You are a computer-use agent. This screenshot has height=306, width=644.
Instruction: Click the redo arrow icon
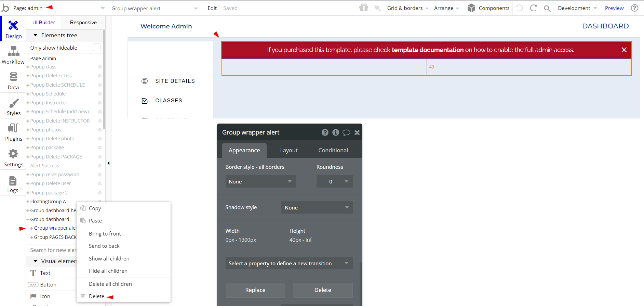coord(533,8)
